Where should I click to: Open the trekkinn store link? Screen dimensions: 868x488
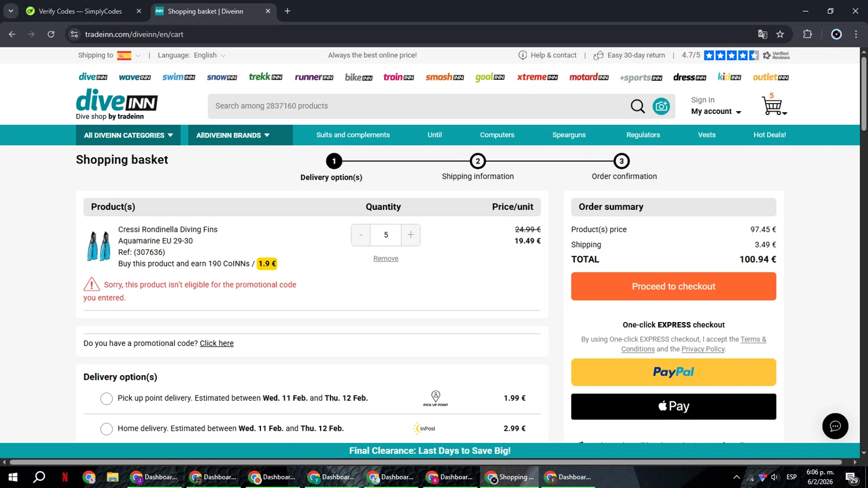click(266, 77)
